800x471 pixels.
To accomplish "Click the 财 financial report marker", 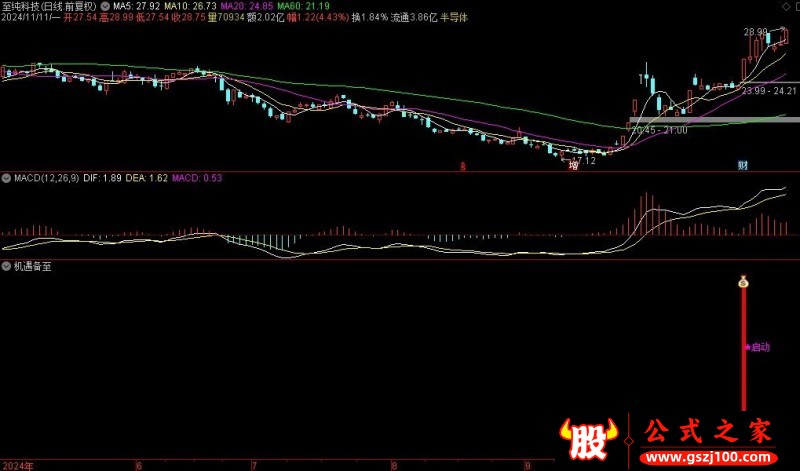I will coord(743,165).
